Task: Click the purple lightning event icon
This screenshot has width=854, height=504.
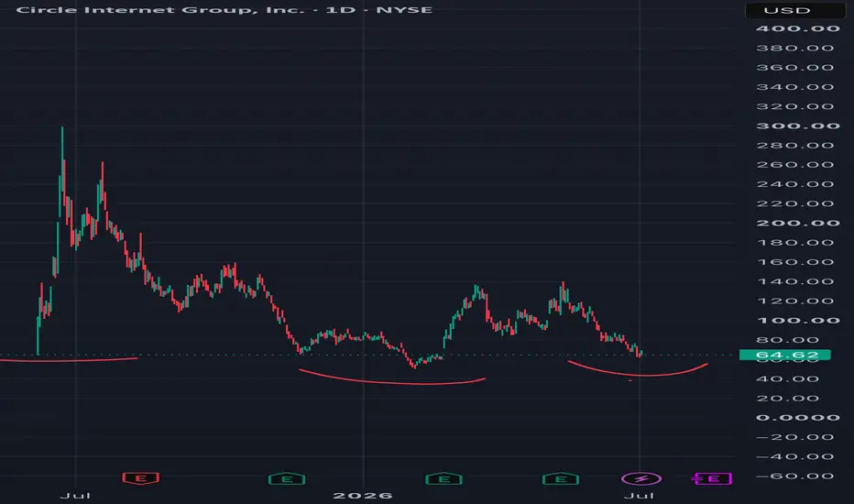Action: pos(641,479)
